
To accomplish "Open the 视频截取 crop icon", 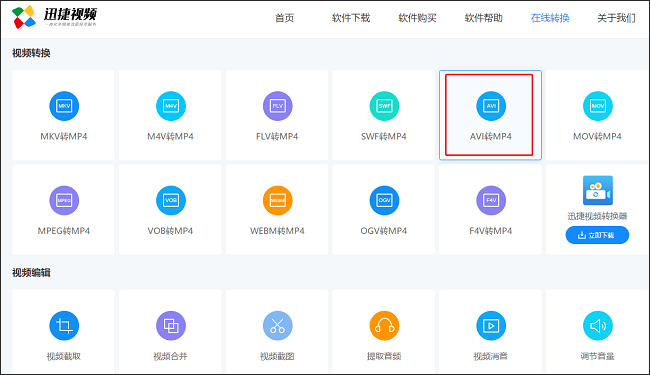I will [64, 326].
